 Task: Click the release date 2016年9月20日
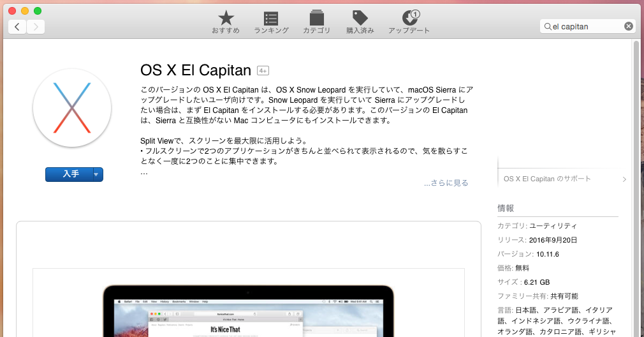553,240
